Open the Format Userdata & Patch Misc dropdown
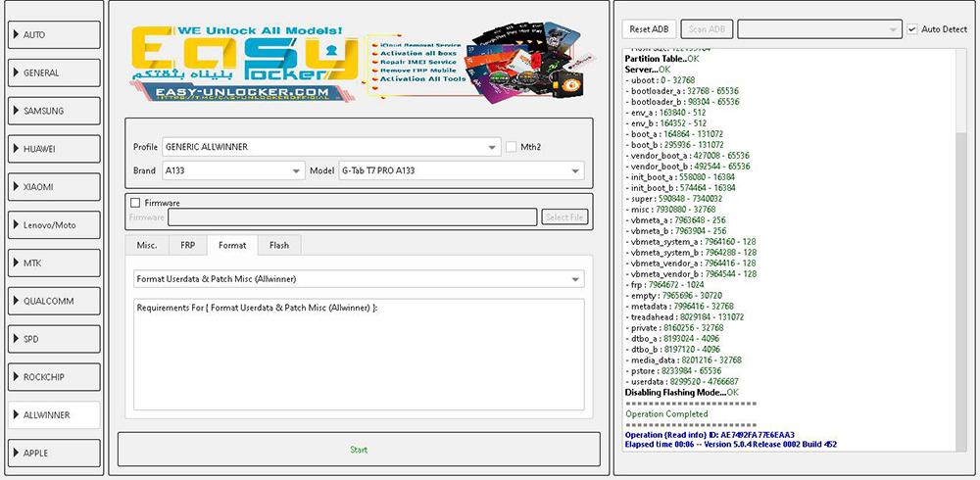 pos(359,279)
